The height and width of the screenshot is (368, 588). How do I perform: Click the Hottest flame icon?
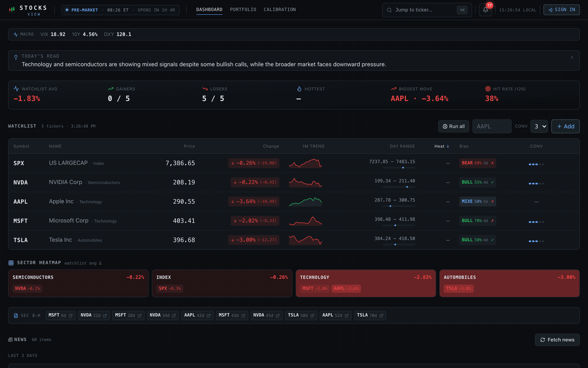(299, 89)
